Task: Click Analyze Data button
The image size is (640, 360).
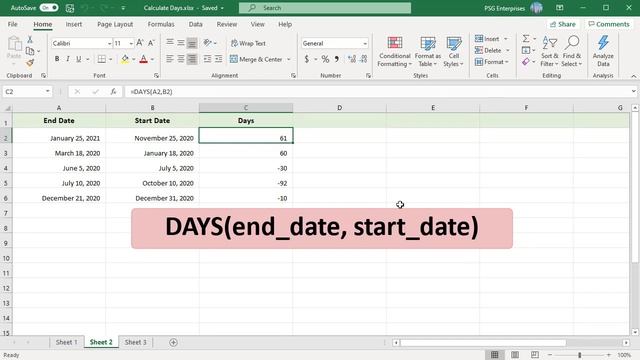Action: coord(603,52)
